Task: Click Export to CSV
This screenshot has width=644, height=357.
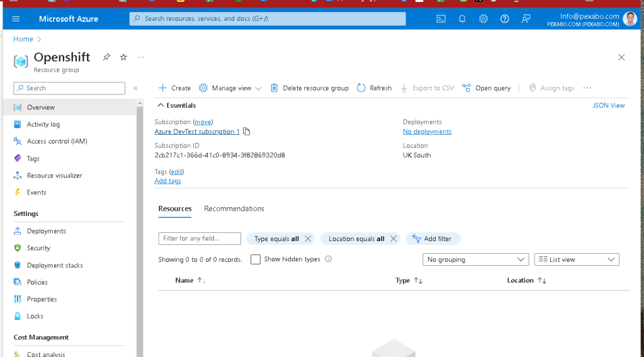Action: pyautogui.click(x=427, y=88)
